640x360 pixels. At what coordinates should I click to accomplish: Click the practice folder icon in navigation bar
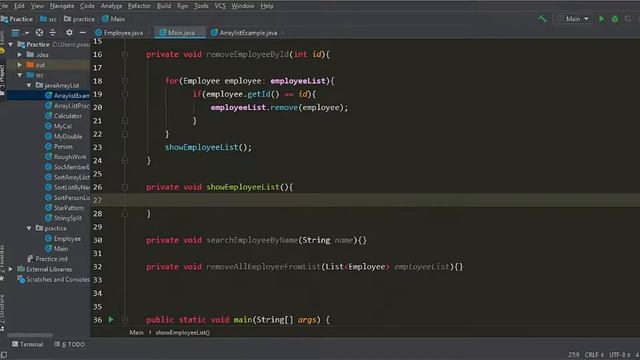tap(67, 19)
